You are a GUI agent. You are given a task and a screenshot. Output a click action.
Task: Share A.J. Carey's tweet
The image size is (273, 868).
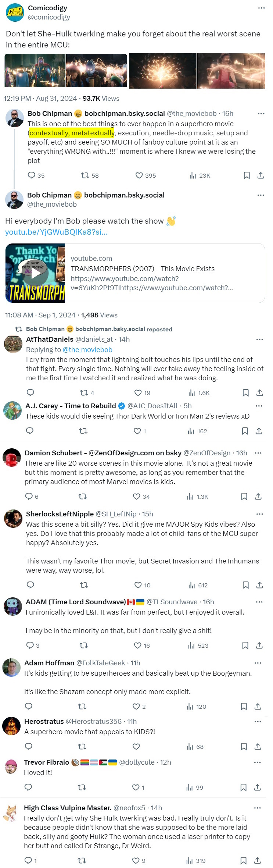[259, 431]
